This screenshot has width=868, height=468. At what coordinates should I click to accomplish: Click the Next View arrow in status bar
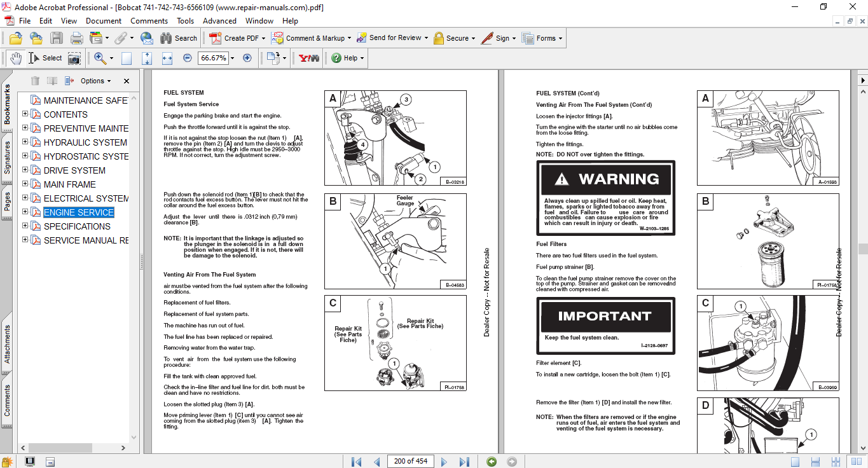[511, 462]
